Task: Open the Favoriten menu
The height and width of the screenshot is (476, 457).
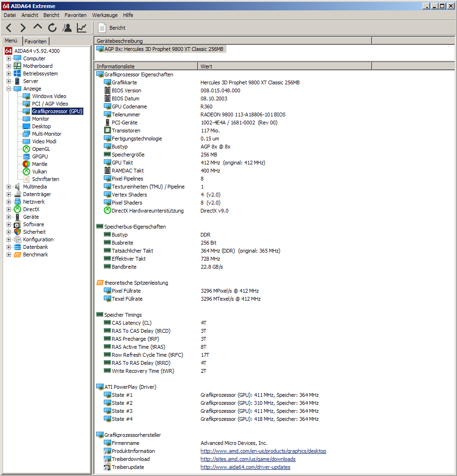Action: (75, 15)
